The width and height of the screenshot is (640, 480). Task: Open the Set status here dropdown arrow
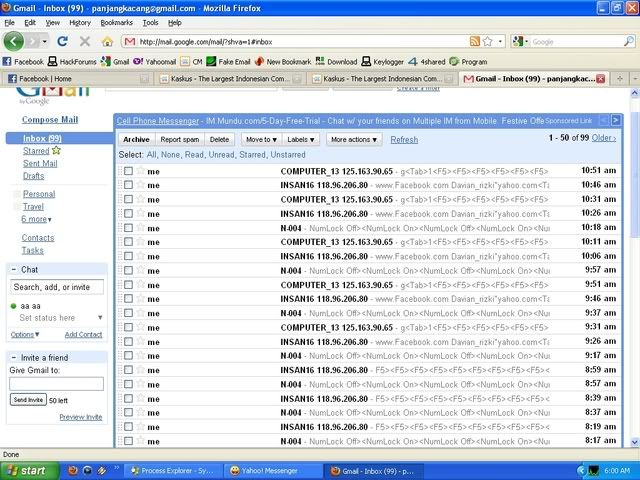pos(100,318)
